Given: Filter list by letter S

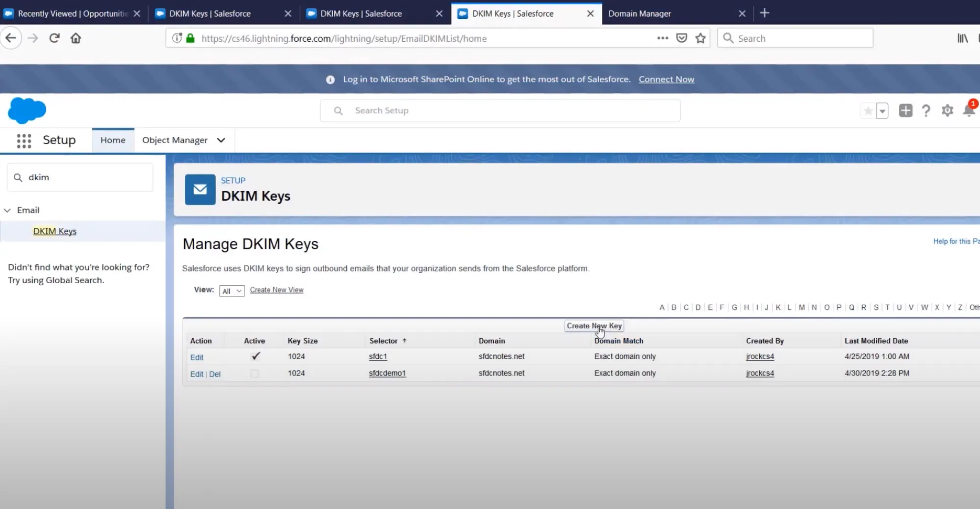Looking at the screenshot, I should point(876,307).
